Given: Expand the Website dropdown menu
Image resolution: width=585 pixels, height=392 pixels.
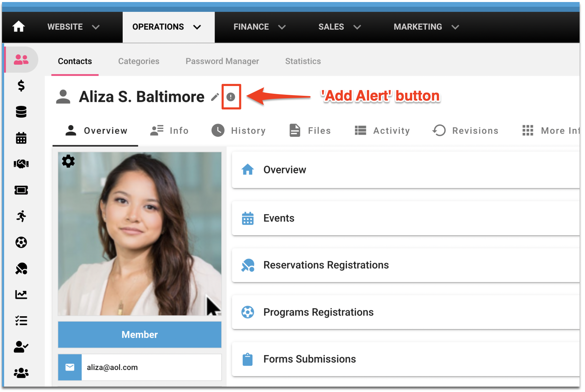Looking at the screenshot, I should [73, 27].
